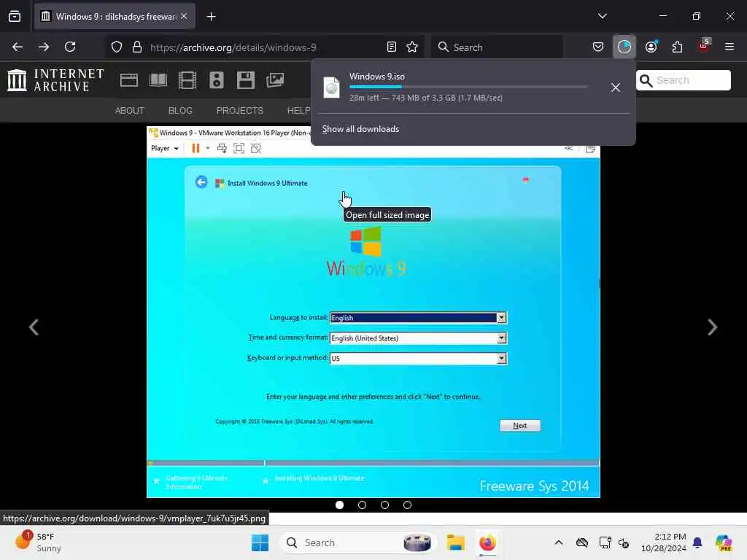Show the next screenshot with right arrow

pyautogui.click(x=712, y=327)
